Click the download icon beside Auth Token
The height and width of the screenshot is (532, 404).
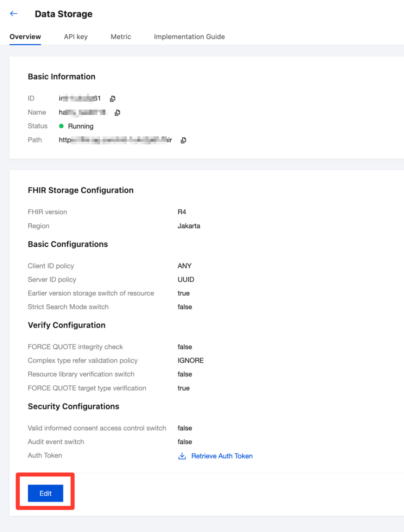coord(182,456)
